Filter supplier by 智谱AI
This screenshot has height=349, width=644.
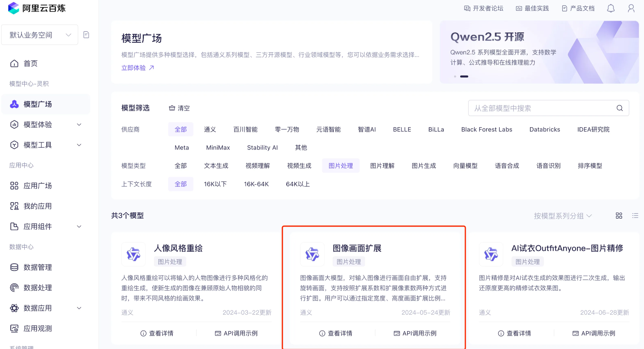click(367, 129)
